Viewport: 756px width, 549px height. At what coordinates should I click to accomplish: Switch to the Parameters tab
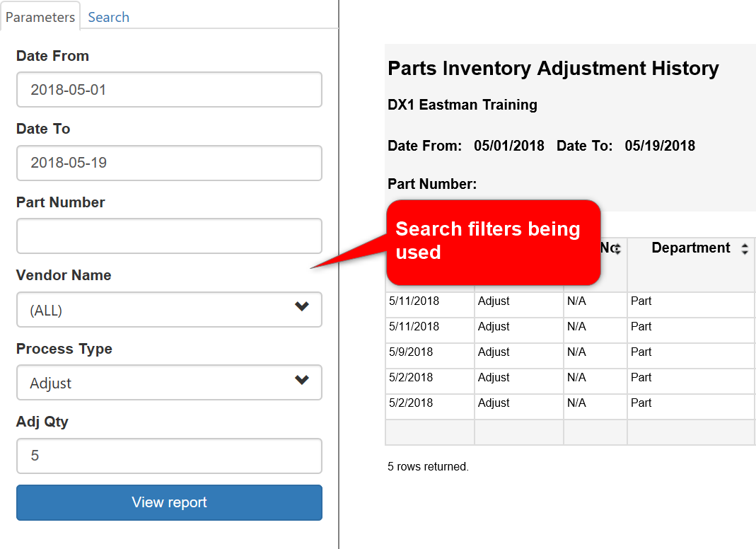pyautogui.click(x=40, y=17)
